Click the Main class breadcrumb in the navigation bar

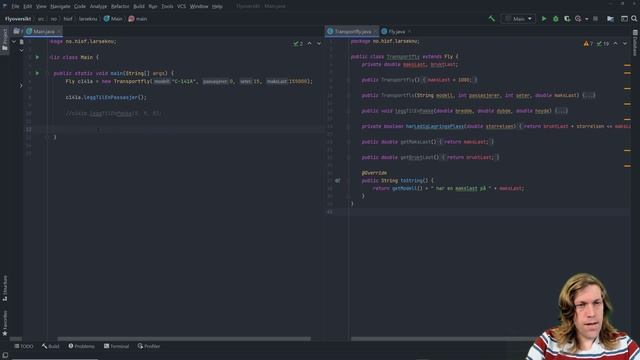[113, 19]
